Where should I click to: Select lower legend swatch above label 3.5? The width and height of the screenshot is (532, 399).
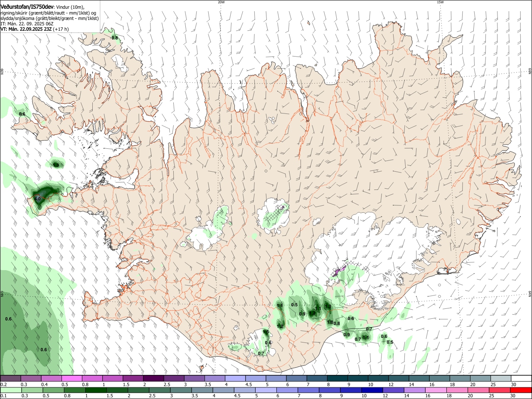click(202, 390)
